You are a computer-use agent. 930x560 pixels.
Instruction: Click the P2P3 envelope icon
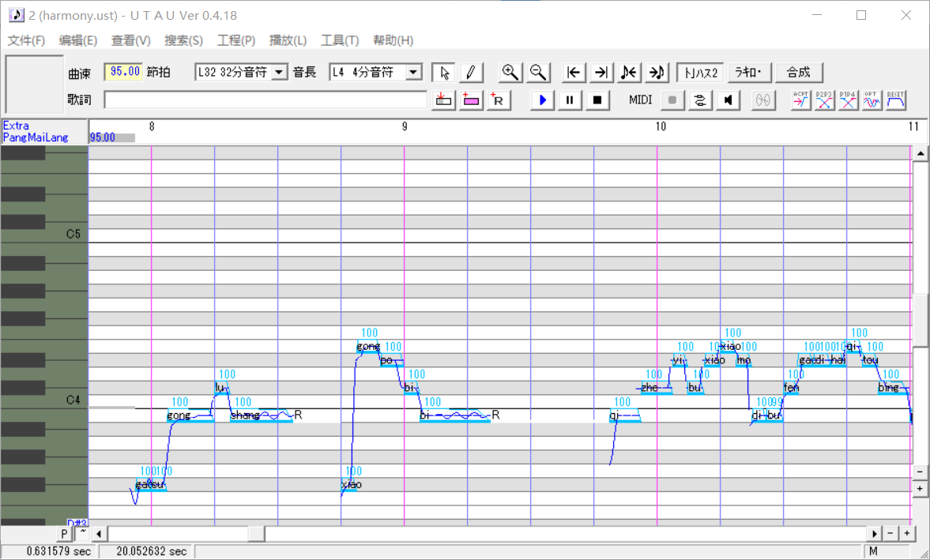pyautogui.click(x=824, y=100)
